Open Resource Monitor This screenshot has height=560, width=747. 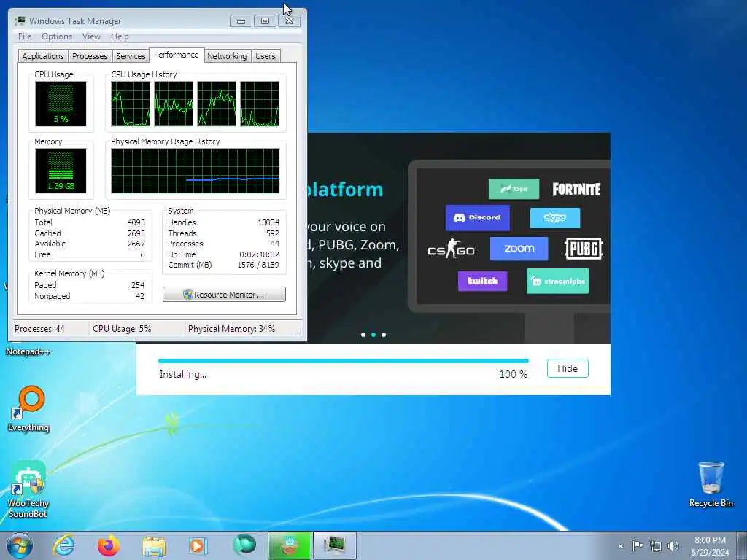(224, 295)
